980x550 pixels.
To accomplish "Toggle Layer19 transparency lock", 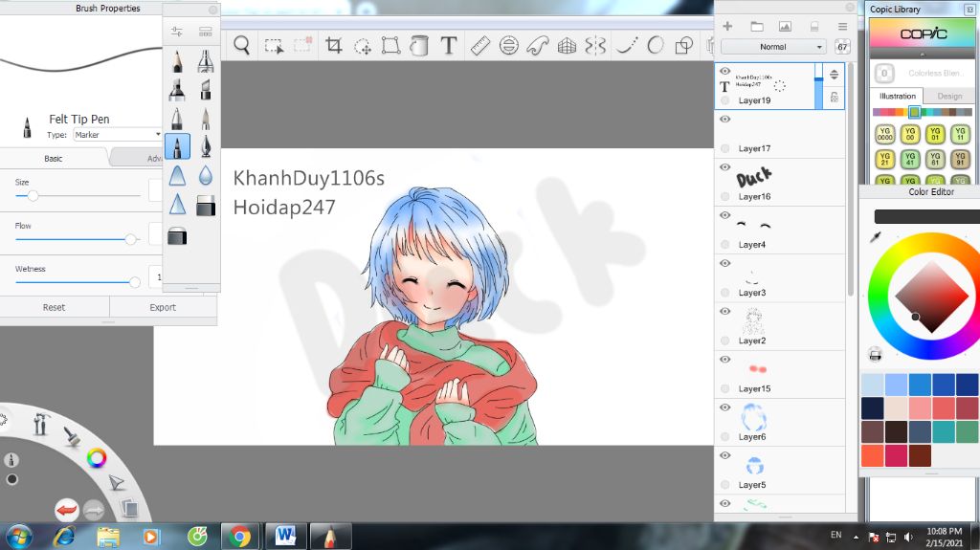I will (835, 98).
